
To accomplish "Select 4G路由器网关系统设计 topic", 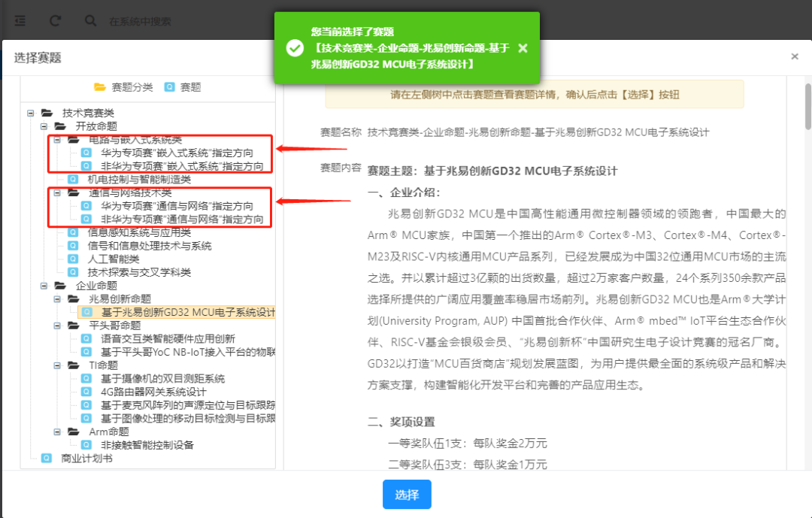I will click(x=154, y=392).
